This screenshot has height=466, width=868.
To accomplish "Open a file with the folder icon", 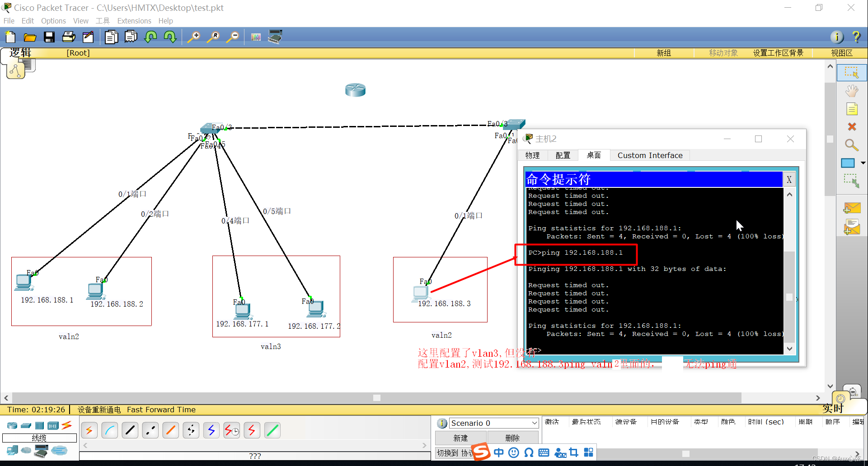I will click(30, 37).
